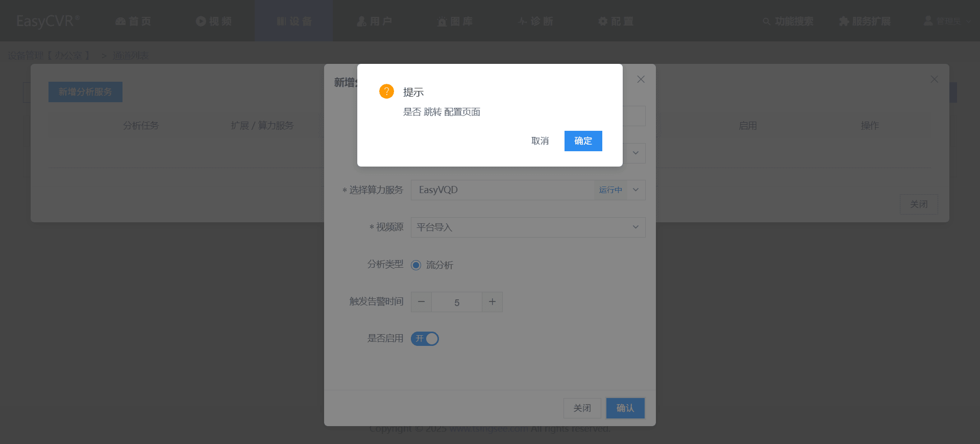
Task: Click the 配置 gear icon
Action: point(603,21)
